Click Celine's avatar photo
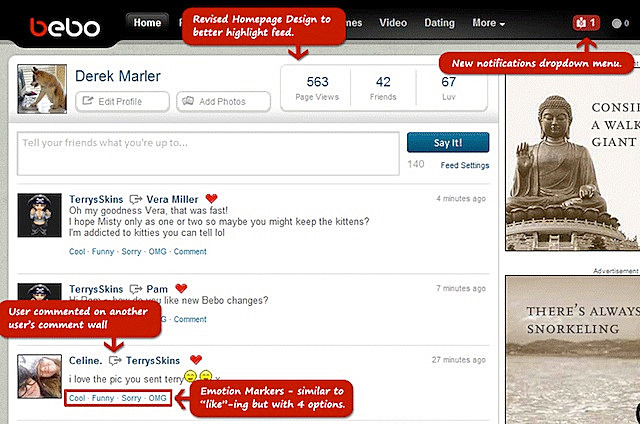Image resolution: width=640 pixels, height=424 pixels. 40,376
